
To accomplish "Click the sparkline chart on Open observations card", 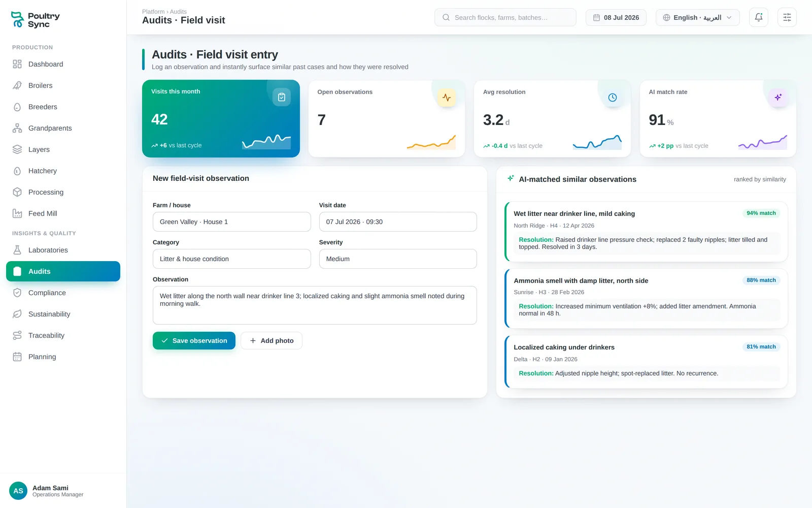I will [x=431, y=142].
